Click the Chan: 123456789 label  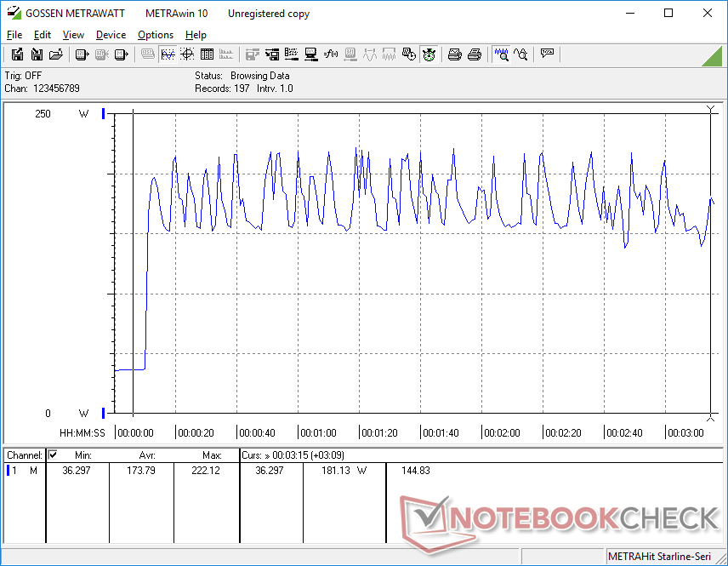43,89
